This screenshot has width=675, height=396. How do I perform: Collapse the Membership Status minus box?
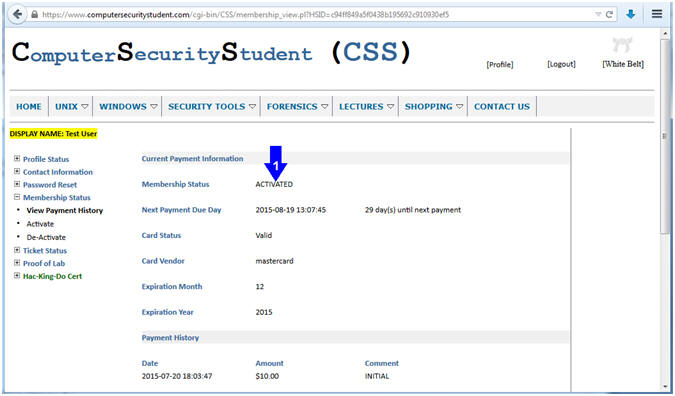[x=17, y=197]
